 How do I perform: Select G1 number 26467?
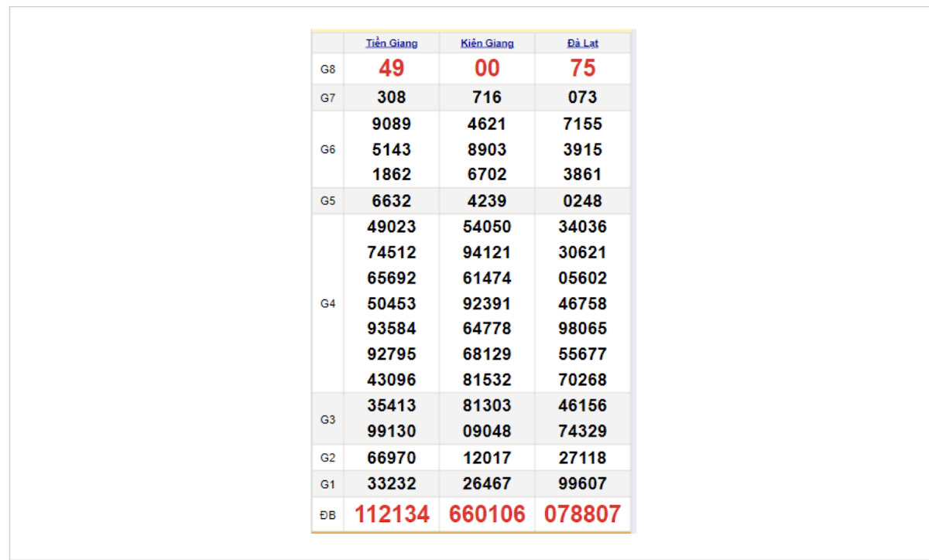(487, 483)
